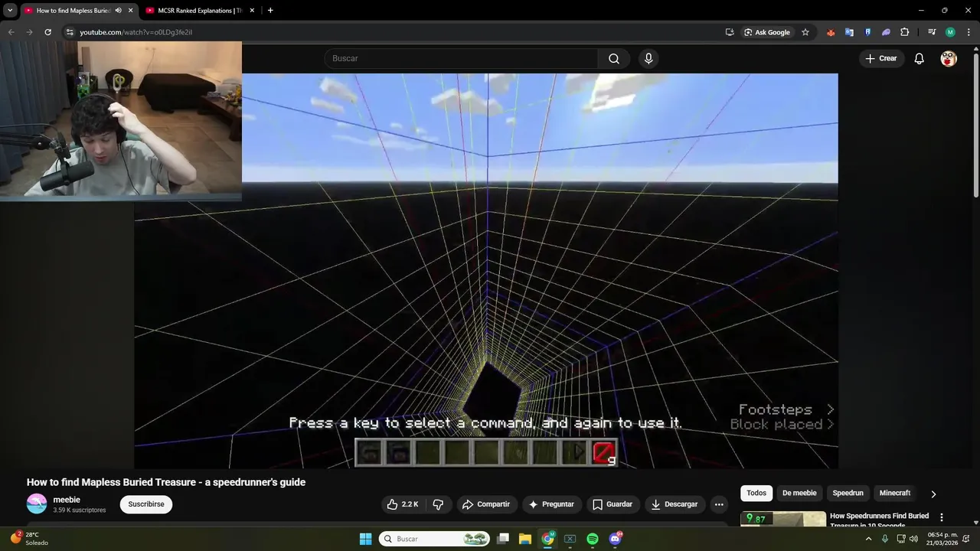
Task: Open the clock showing 06:54 p. m.
Action: [942, 539]
